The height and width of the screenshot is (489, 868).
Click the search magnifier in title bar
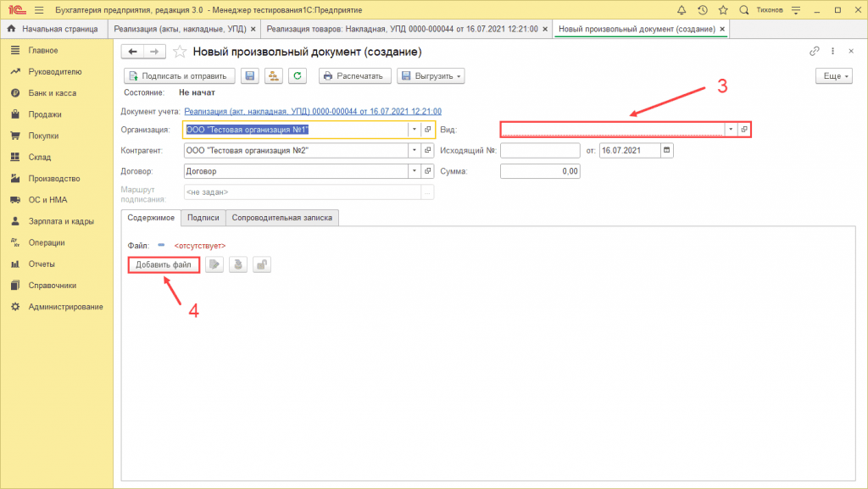pyautogui.click(x=743, y=10)
